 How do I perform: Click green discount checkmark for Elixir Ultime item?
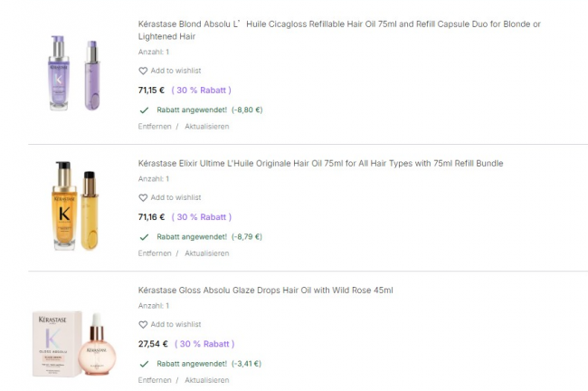(144, 236)
